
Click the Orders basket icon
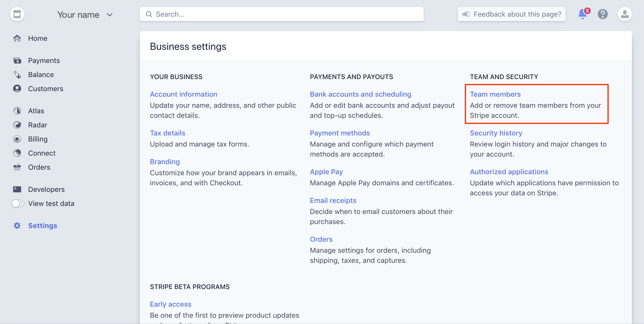click(x=17, y=167)
